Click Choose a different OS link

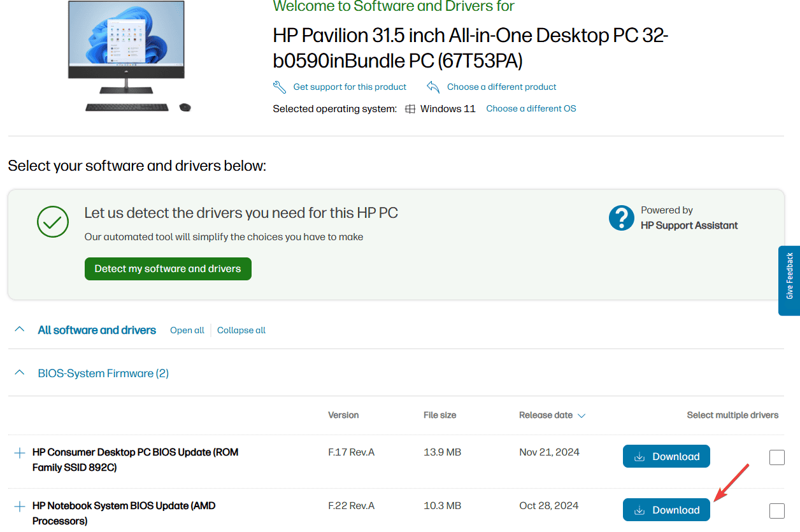531,108
